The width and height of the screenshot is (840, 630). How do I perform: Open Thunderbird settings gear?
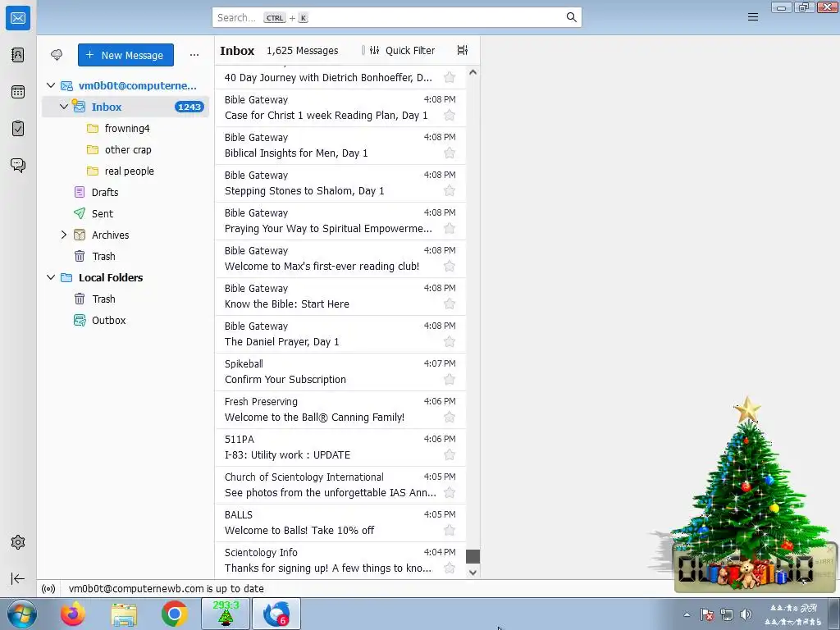pos(18,542)
